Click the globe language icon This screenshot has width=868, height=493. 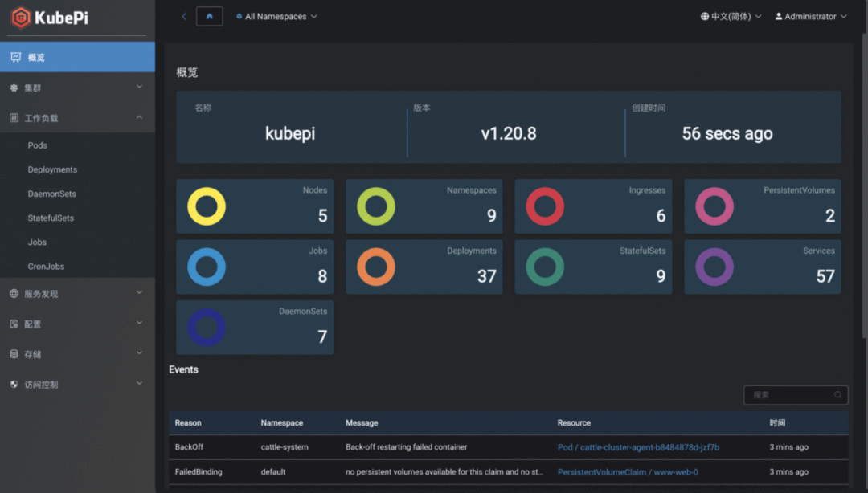(x=705, y=17)
